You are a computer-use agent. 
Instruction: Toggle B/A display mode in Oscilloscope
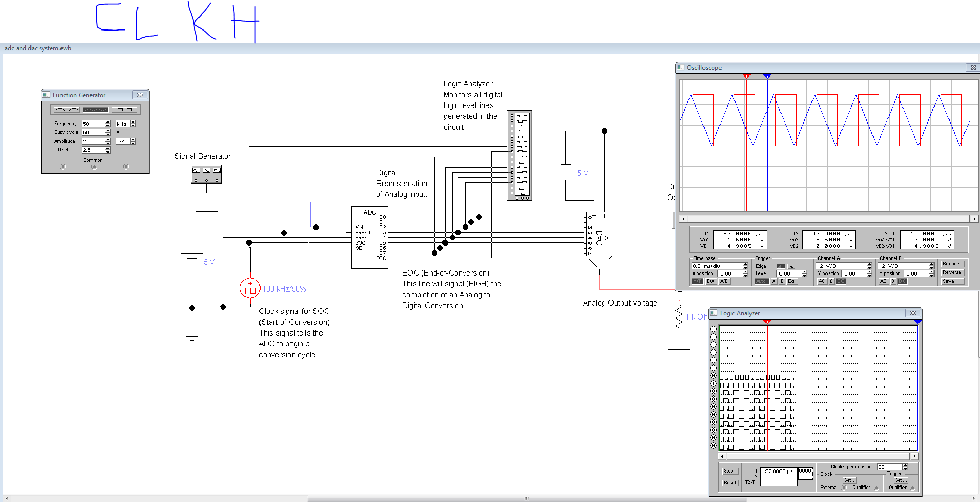click(711, 281)
